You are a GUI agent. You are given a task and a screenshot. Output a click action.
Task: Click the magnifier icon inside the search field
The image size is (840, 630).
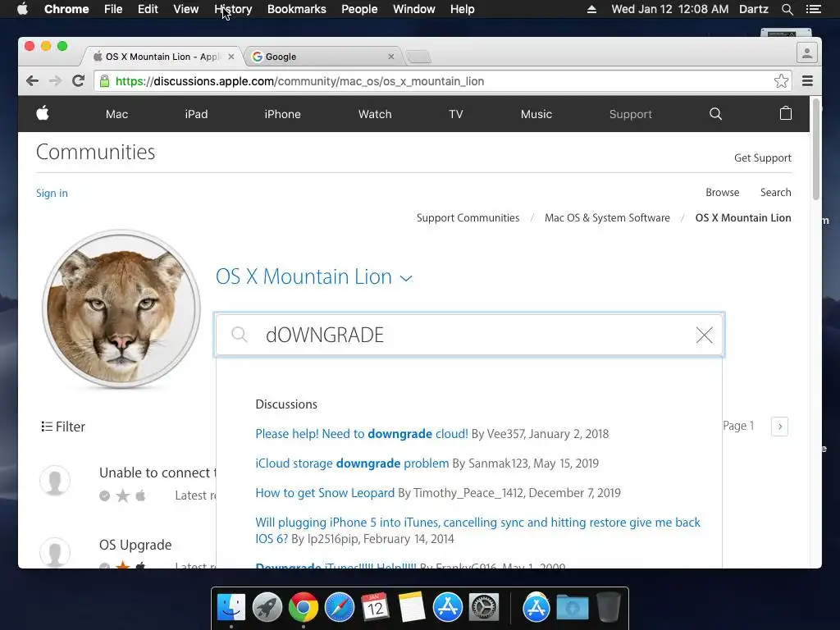click(x=239, y=335)
